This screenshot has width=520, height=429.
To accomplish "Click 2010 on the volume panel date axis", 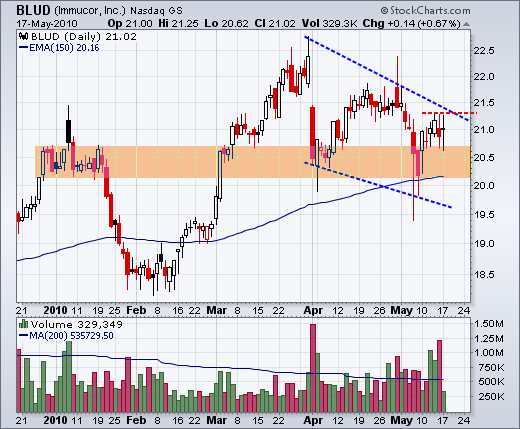I will [x=55, y=420].
